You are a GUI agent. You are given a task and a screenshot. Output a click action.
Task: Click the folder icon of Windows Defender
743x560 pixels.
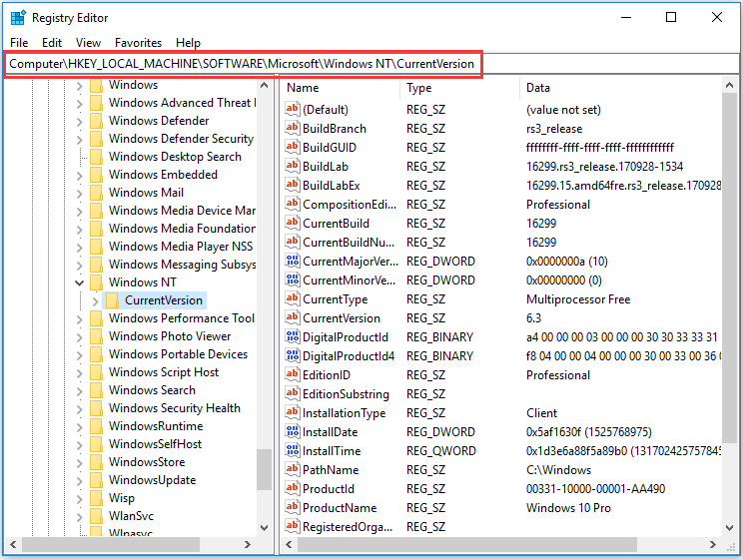pos(96,121)
